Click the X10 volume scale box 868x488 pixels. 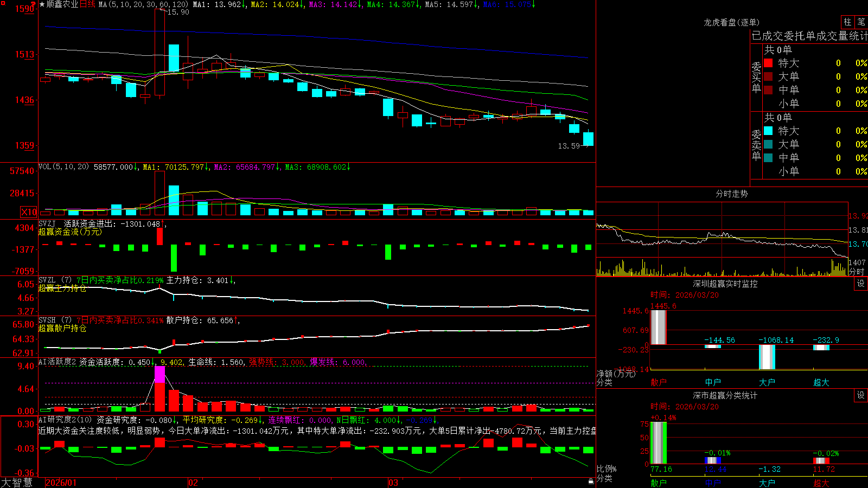(29, 212)
